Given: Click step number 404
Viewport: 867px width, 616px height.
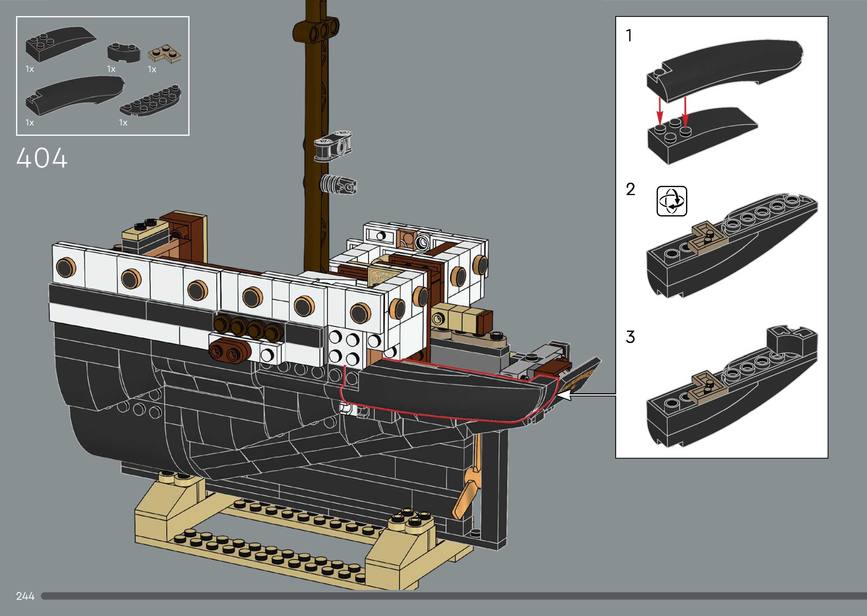Looking at the screenshot, I should point(42,158).
